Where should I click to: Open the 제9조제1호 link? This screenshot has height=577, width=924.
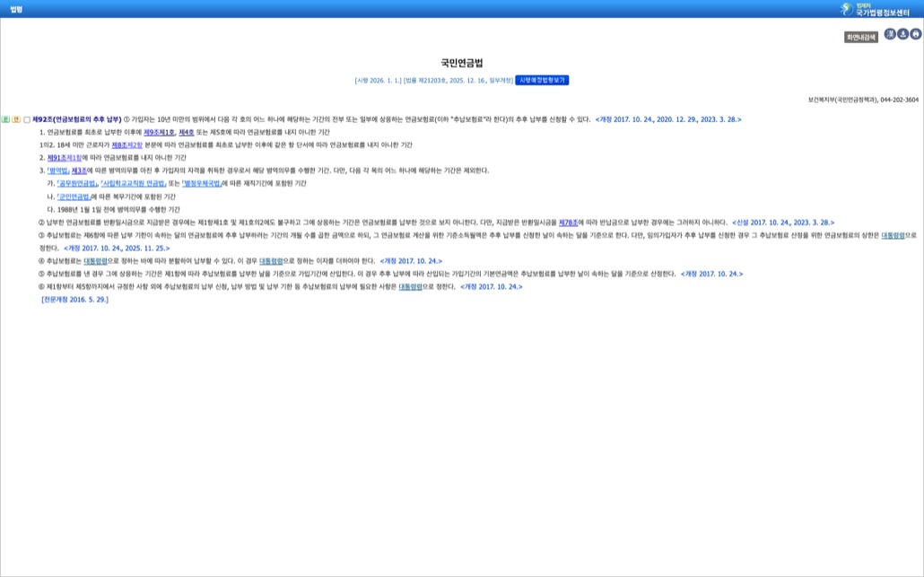[x=159, y=133]
